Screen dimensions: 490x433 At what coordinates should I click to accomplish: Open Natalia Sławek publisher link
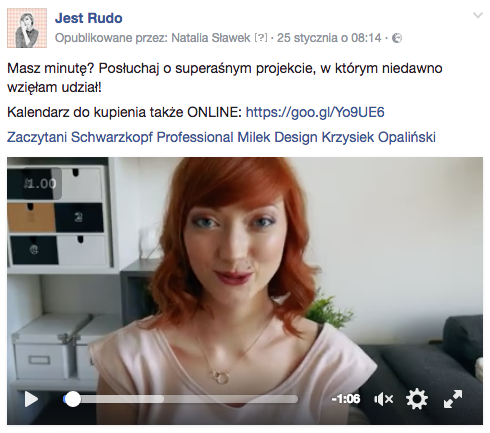pos(211,38)
